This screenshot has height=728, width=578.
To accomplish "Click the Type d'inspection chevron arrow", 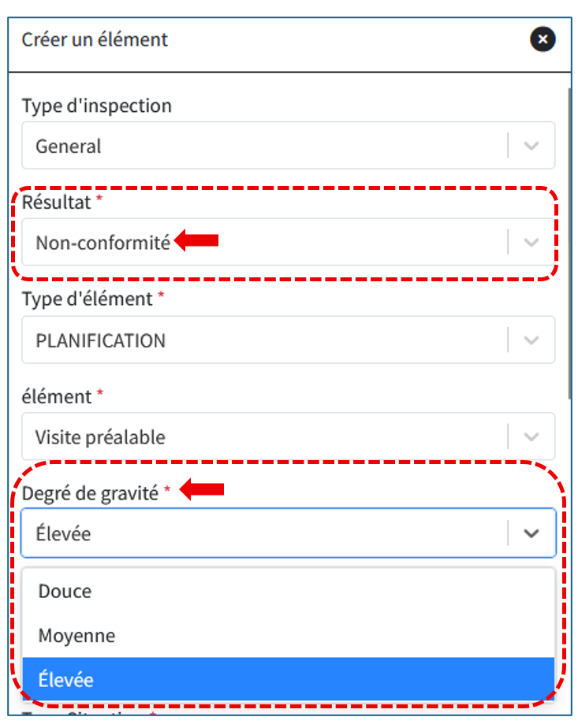I will coord(531,146).
